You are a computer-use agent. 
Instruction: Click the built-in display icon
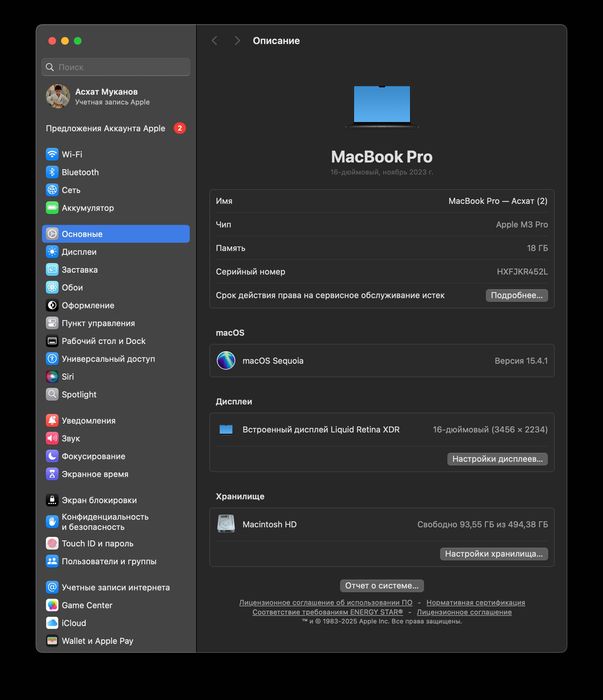[226, 429]
